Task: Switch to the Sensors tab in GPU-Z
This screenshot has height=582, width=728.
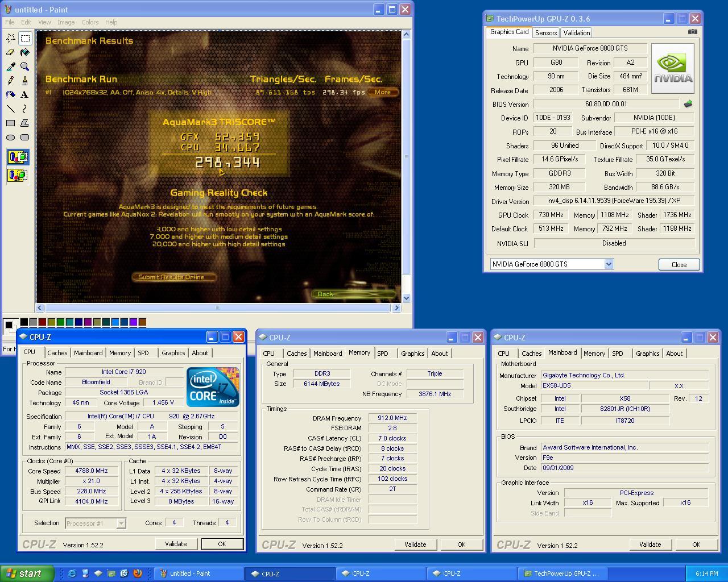Action: click(546, 33)
